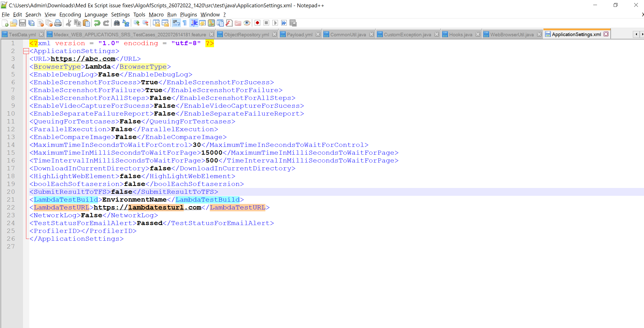Screen dimensions: 644x328
Task: Open Find with the binoculars icon
Action: coord(116,23)
